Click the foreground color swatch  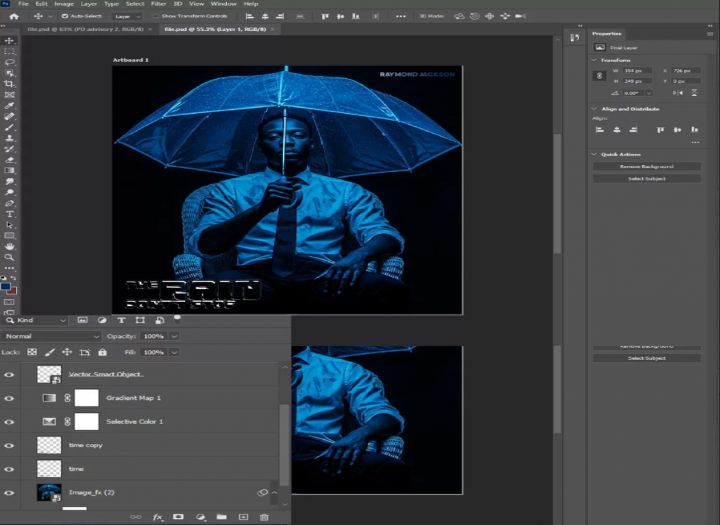point(6,287)
